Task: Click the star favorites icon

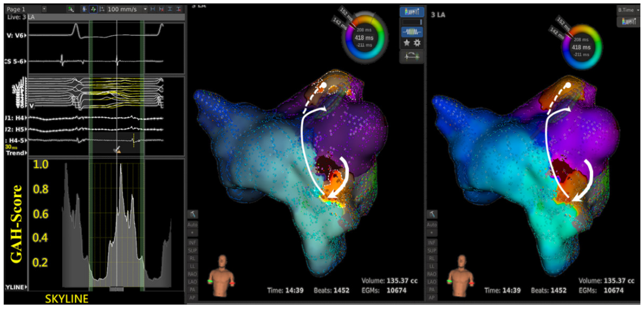Action: 407,43
